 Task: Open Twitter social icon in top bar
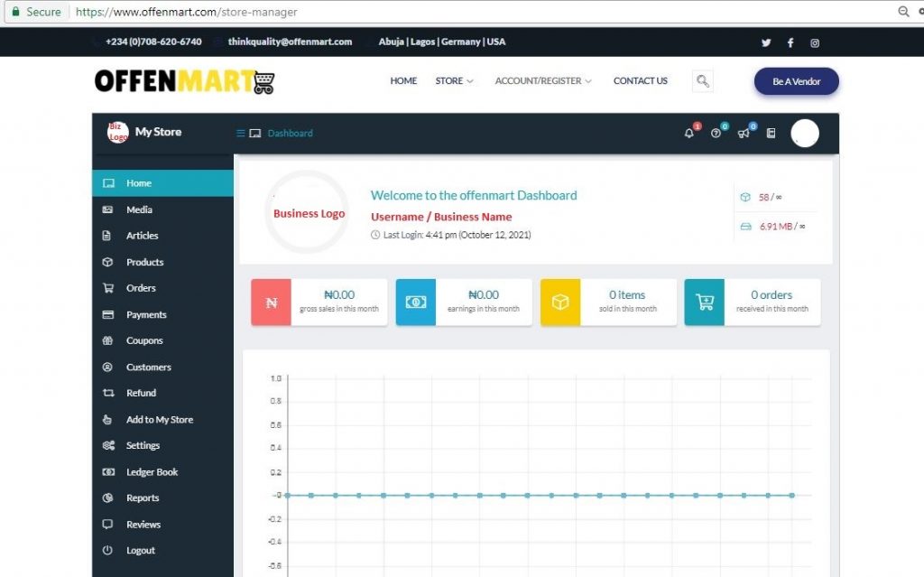click(766, 42)
